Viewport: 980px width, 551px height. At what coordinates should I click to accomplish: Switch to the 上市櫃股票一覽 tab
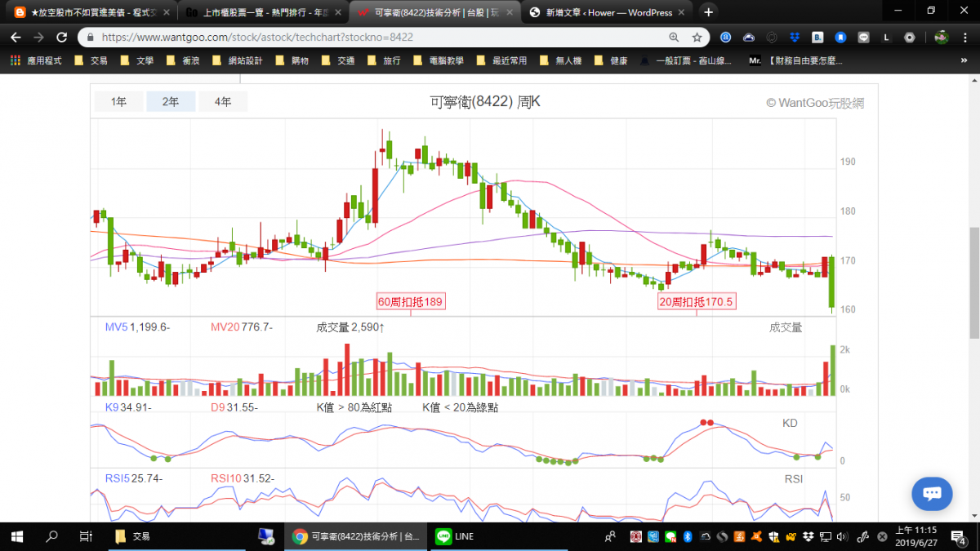pos(261,12)
